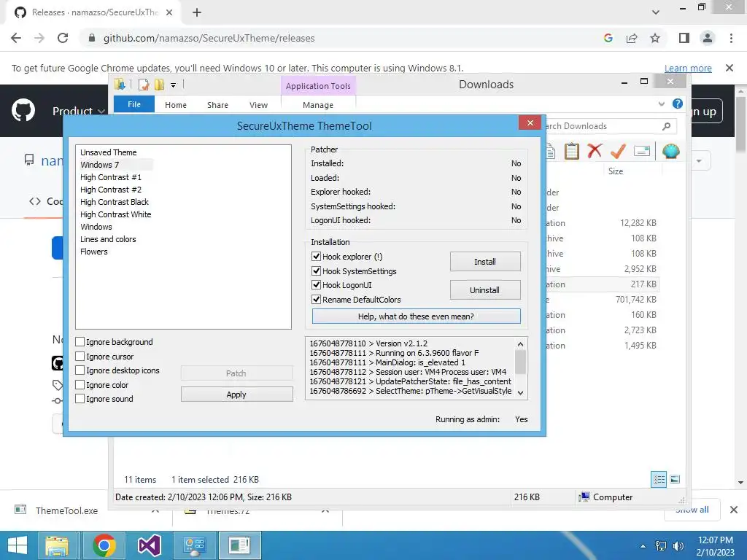The image size is (747, 560).
Task: Click the Google icon in the address bar
Action: 608,38
